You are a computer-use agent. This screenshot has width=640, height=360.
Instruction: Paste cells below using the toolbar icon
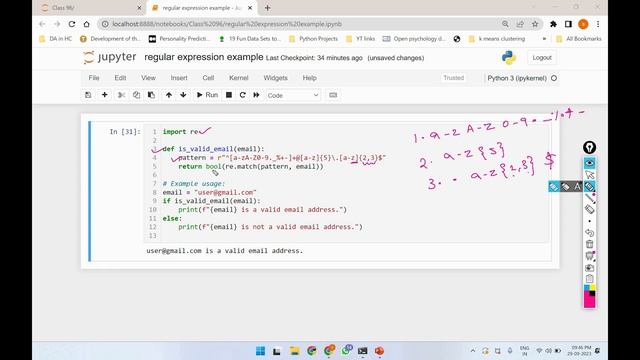[151, 95]
